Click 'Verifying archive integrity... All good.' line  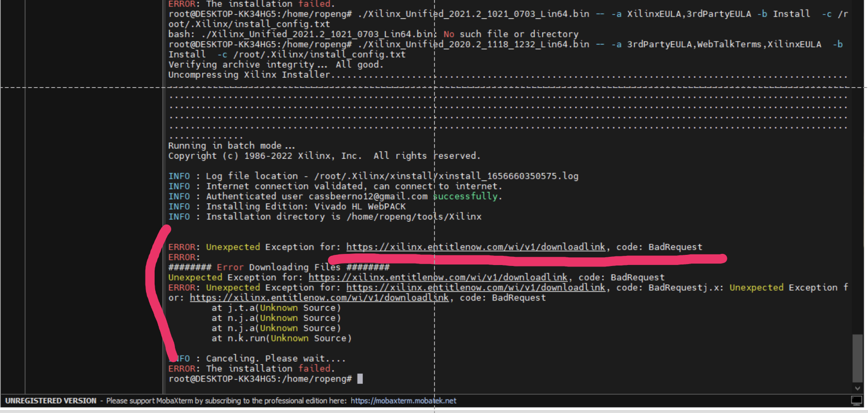tap(275, 64)
